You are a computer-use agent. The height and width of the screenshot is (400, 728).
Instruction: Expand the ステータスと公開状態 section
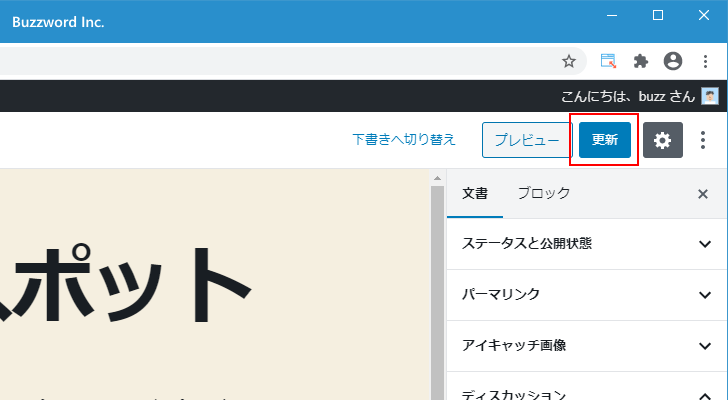click(x=587, y=243)
